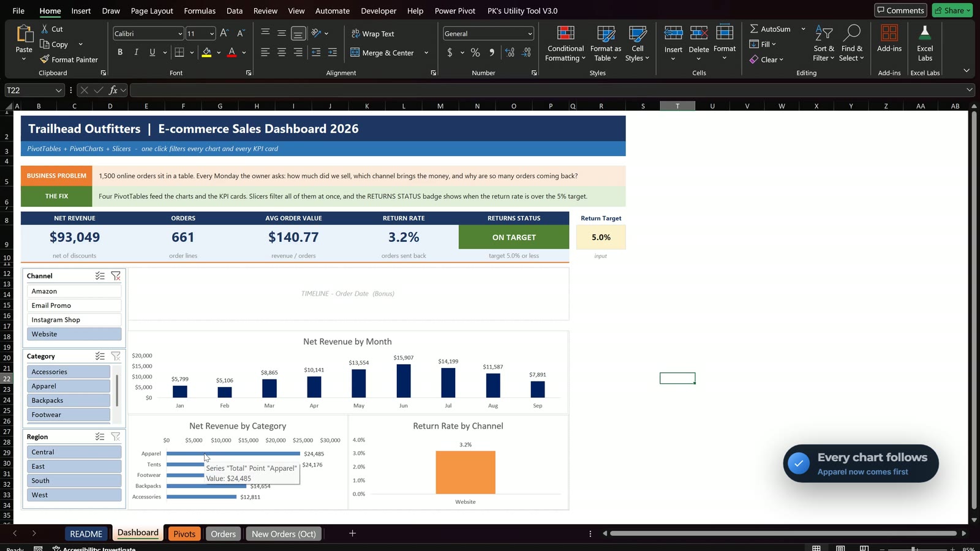Open the General number format dropdown
980x551 pixels.
pos(530,34)
